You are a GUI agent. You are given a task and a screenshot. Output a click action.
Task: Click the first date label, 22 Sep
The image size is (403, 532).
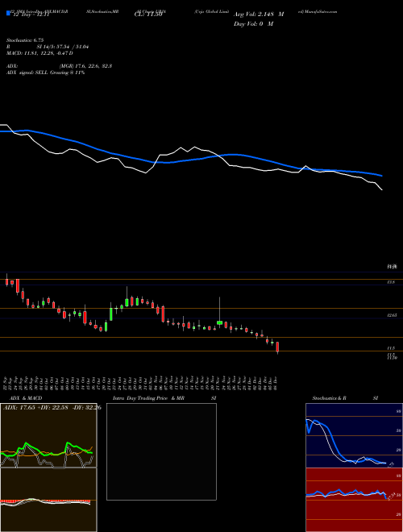(6, 383)
